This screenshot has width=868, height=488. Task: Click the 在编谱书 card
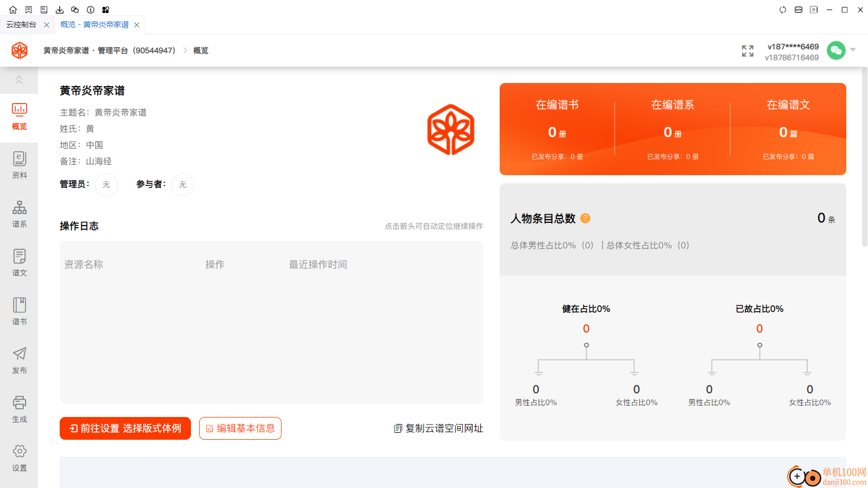[x=557, y=129]
